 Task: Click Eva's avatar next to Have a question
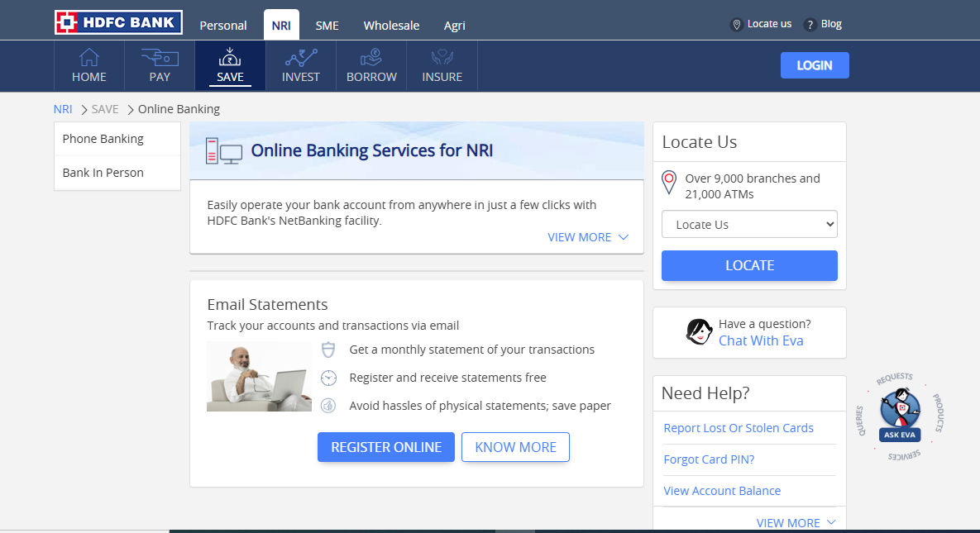pyautogui.click(x=699, y=332)
